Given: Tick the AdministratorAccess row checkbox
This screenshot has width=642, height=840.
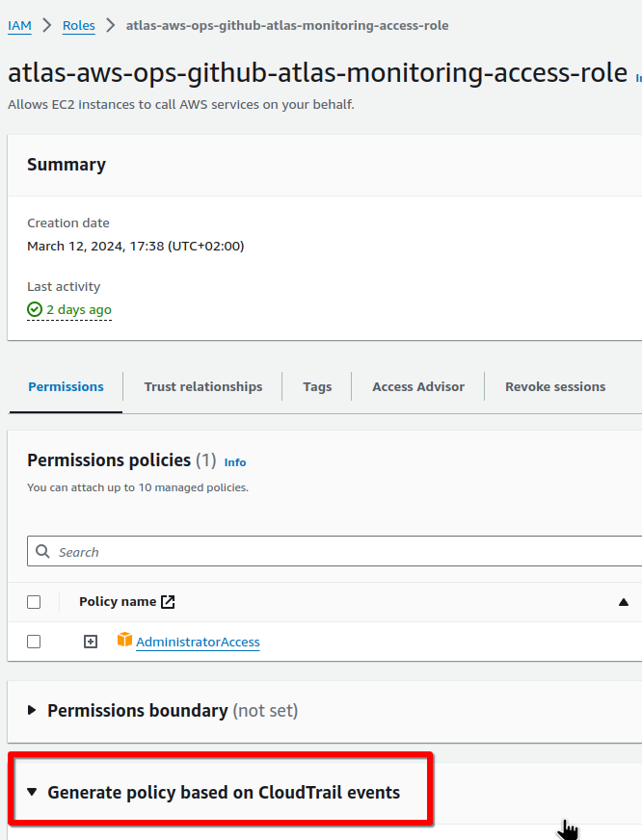Looking at the screenshot, I should pos(34,642).
